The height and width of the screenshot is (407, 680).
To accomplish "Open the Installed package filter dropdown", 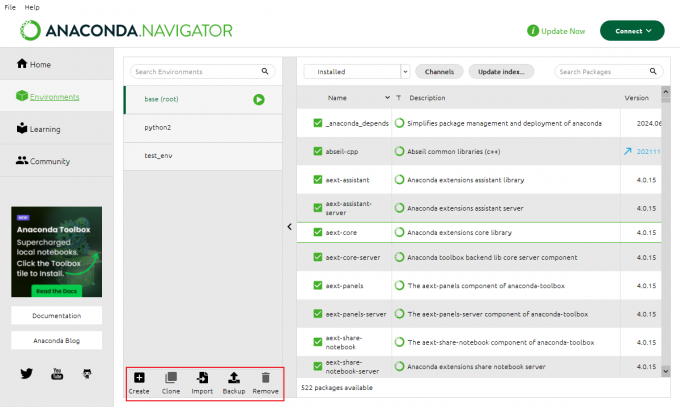I will click(x=356, y=72).
